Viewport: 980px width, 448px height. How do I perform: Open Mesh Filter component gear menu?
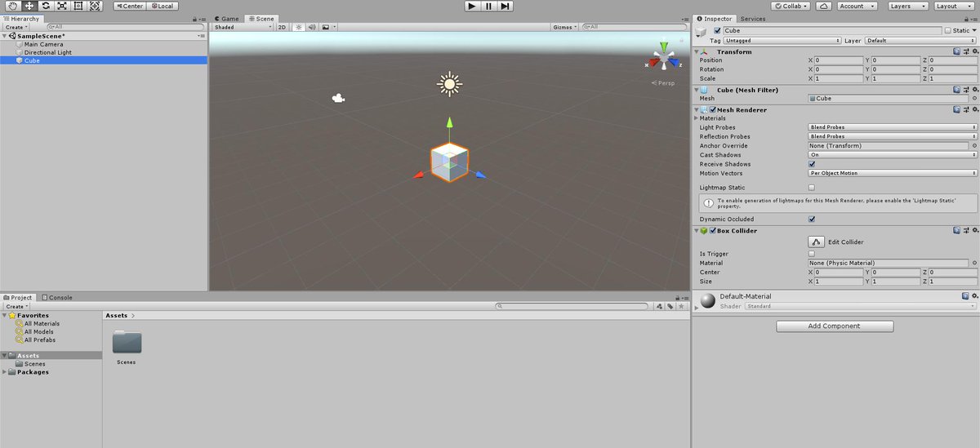973,90
